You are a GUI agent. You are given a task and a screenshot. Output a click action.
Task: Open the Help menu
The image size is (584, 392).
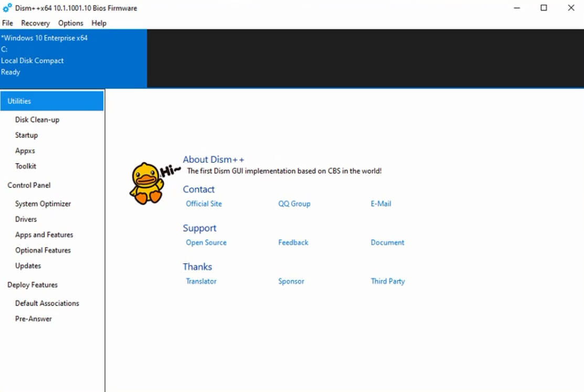click(x=99, y=23)
